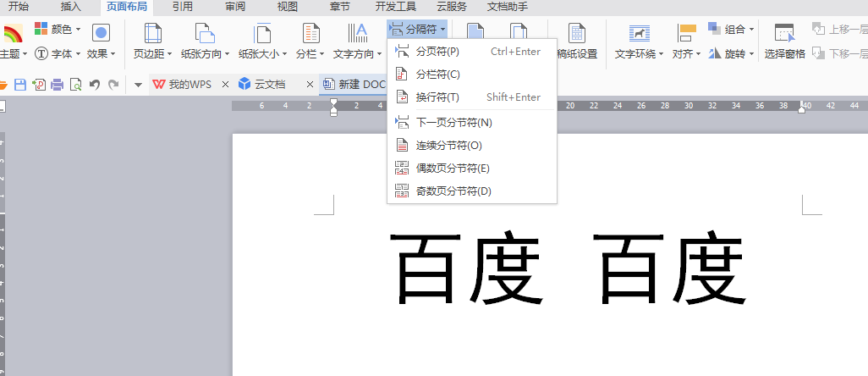Switch to the 视图 ribbon tab
This screenshot has height=376, width=868.
coord(288,8)
